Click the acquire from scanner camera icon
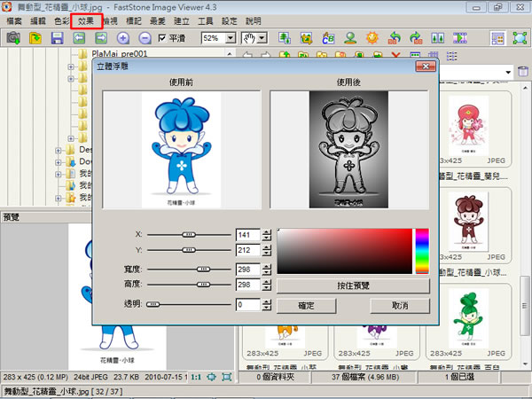 13,38
